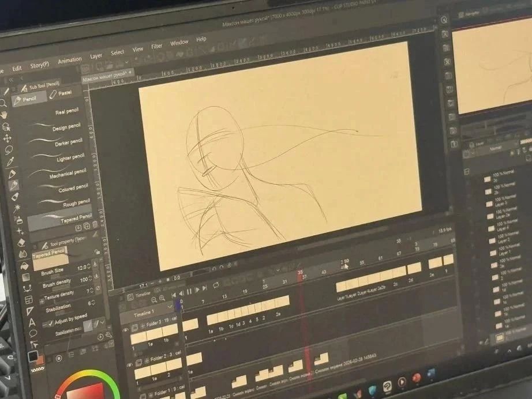Choose the Eraser tool icon

coord(21,242)
